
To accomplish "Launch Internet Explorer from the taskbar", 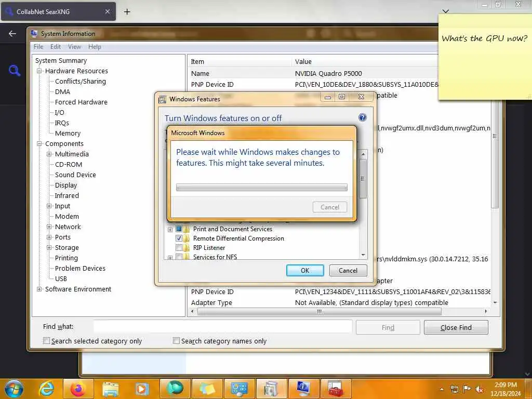I will coord(46,389).
